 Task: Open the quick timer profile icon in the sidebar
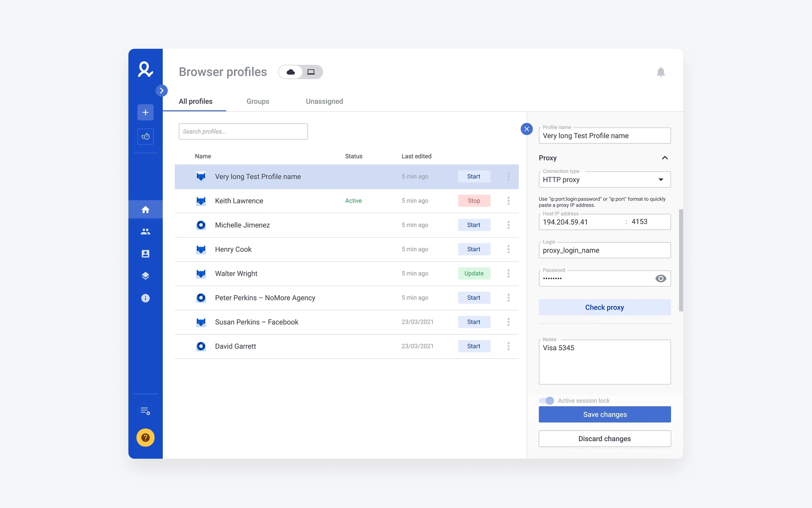[x=145, y=136]
